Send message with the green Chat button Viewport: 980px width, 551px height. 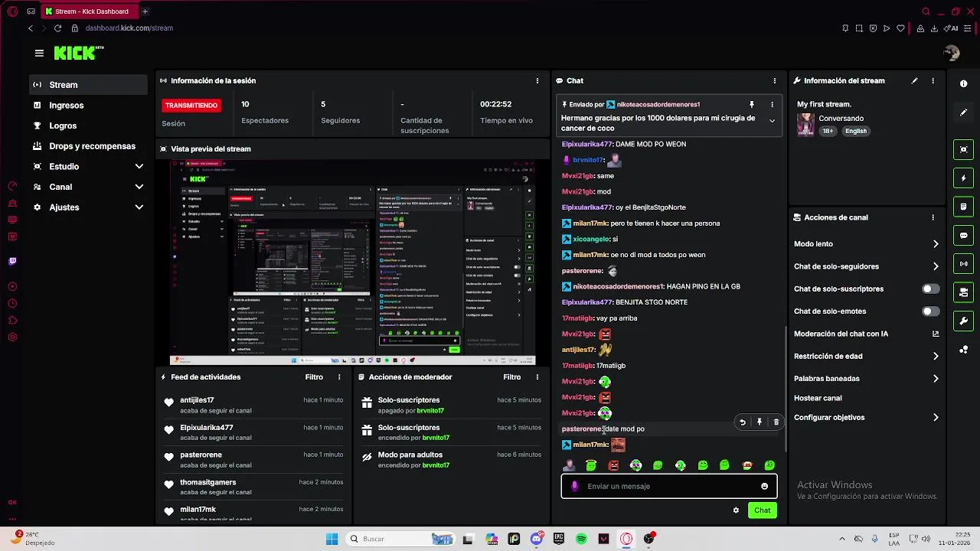click(x=762, y=510)
